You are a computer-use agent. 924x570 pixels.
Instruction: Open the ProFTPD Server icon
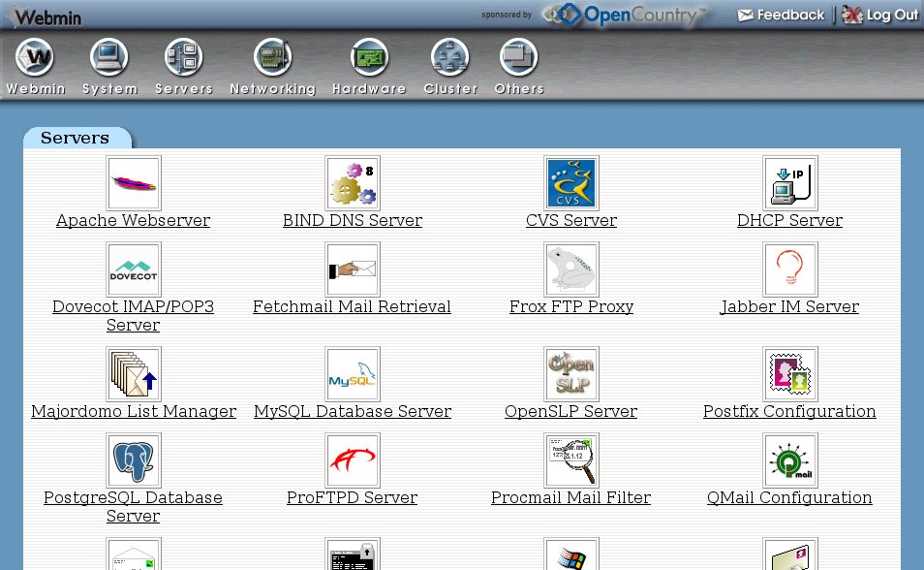point(353,460)
